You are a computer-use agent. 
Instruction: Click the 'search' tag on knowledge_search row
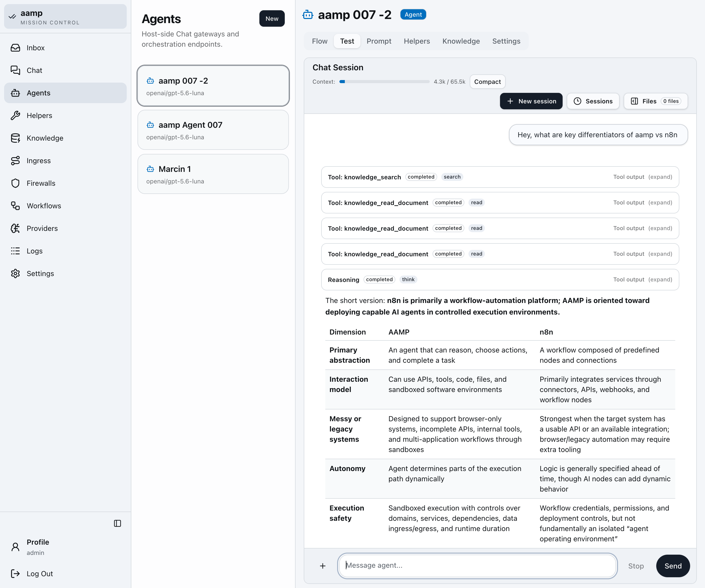452,177
